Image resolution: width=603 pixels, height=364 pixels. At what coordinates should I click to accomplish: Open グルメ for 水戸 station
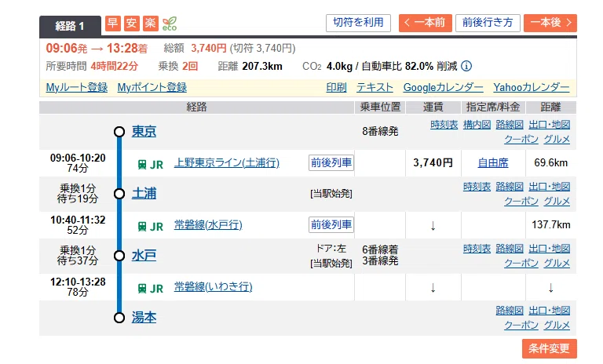pyautogui.click(x=557, y=263)
